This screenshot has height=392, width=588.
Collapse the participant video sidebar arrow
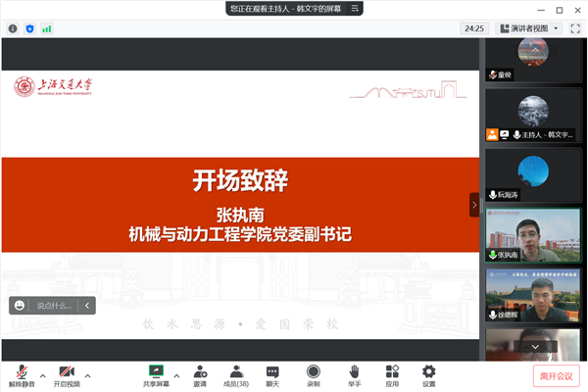point(474,205)
